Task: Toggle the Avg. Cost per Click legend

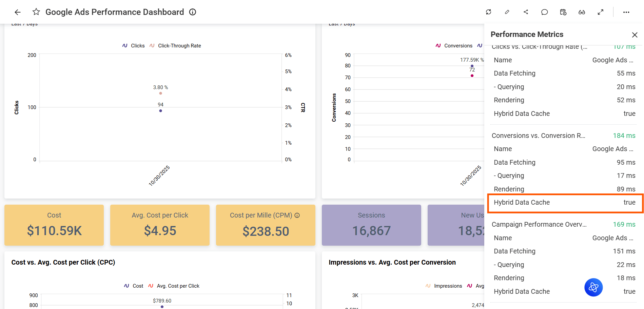Action: click(174, 286)
